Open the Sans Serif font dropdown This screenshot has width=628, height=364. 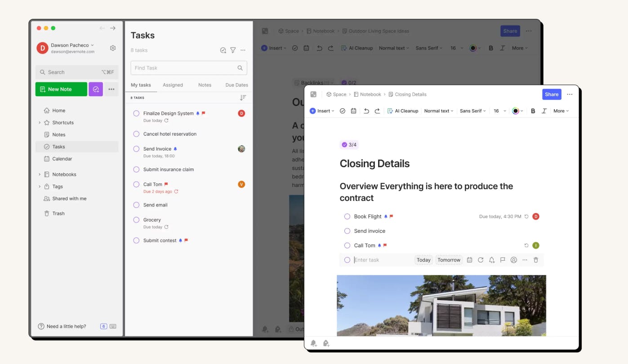click(473, 111)
